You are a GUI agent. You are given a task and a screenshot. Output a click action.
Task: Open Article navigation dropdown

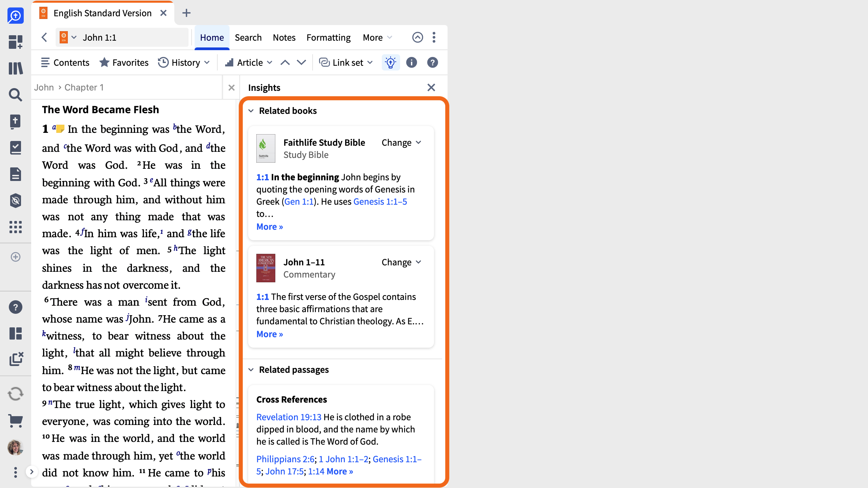click(249, 62)
